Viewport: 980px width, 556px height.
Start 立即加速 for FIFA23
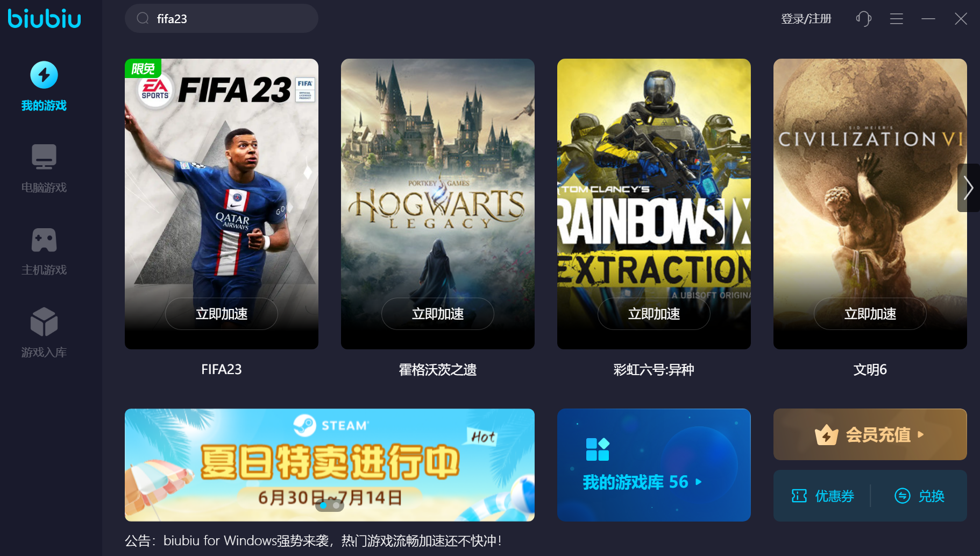(222, 314)
